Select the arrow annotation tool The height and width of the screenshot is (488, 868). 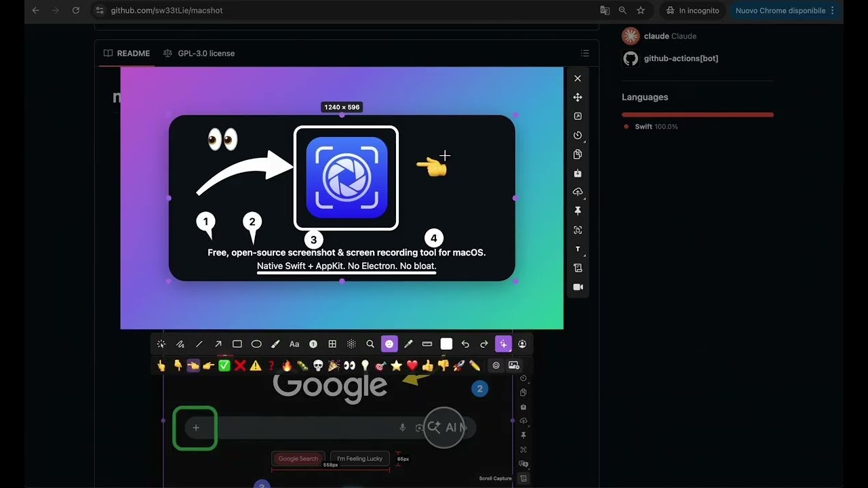coord(218,344)
